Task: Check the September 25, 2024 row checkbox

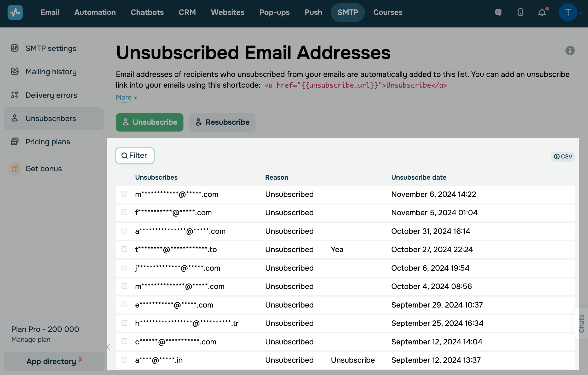Action: [x=124, y=323]
